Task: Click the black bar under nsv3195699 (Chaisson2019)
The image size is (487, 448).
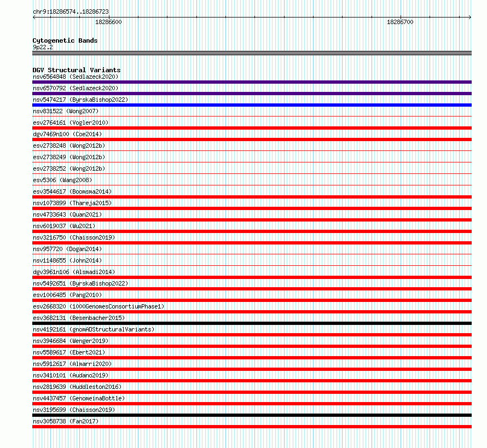Action: (252, 415)
